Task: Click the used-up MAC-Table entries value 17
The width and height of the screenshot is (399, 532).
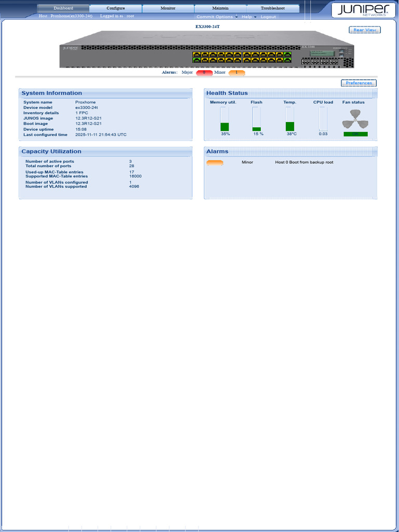Action: coord(131,172)
